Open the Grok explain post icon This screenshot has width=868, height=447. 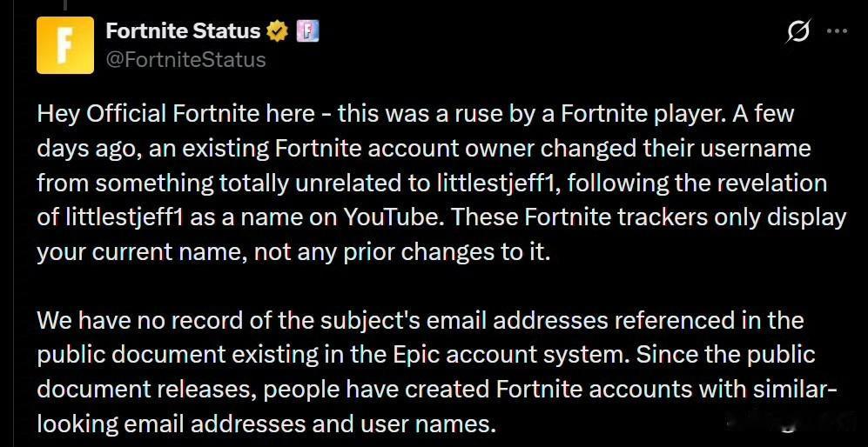coord(797,33)
